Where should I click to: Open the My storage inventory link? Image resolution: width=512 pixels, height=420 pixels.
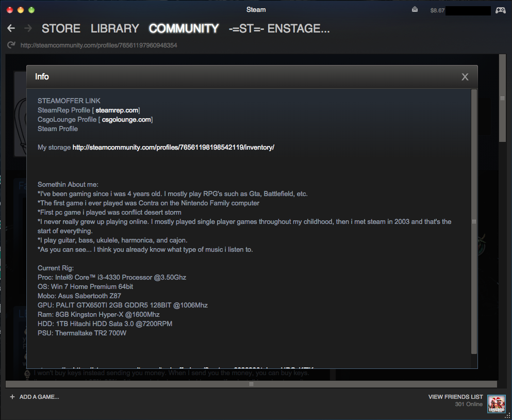tap(173, 148)
